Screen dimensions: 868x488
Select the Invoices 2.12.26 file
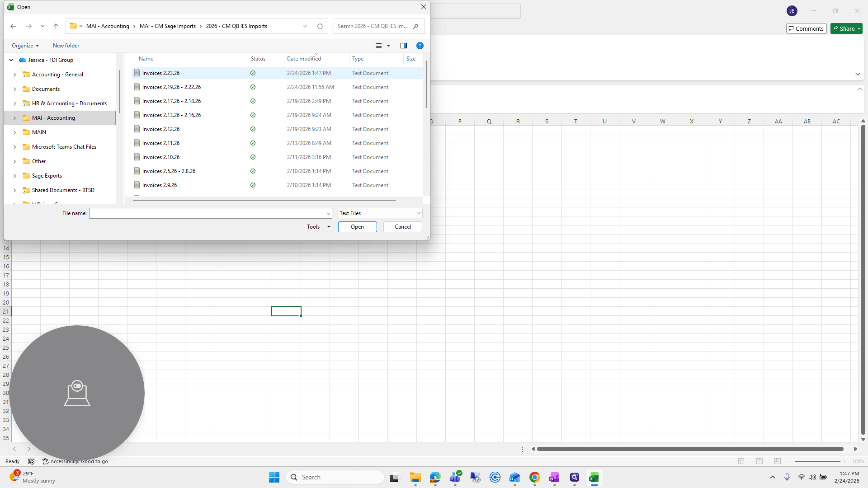[x=277, y=129]
